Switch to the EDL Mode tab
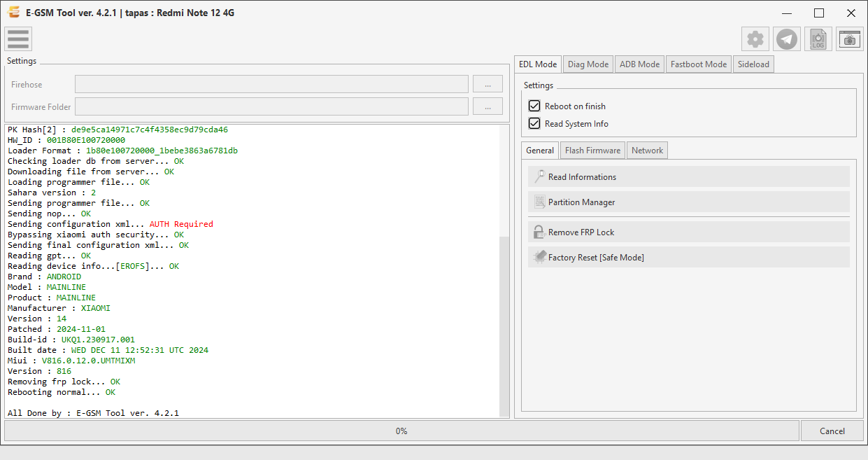The height and width of the screenshot is (460, 868). point(538,64)
